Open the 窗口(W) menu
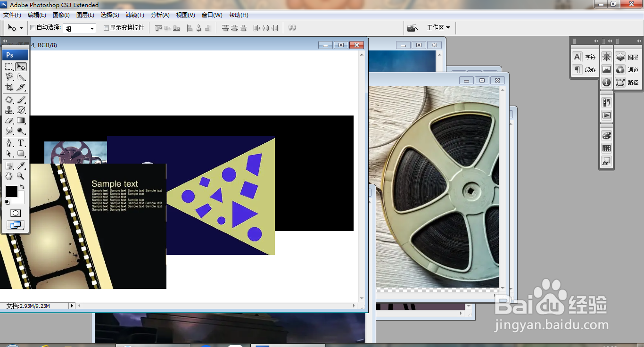This screenshot has height=347, width=644. 212,15
